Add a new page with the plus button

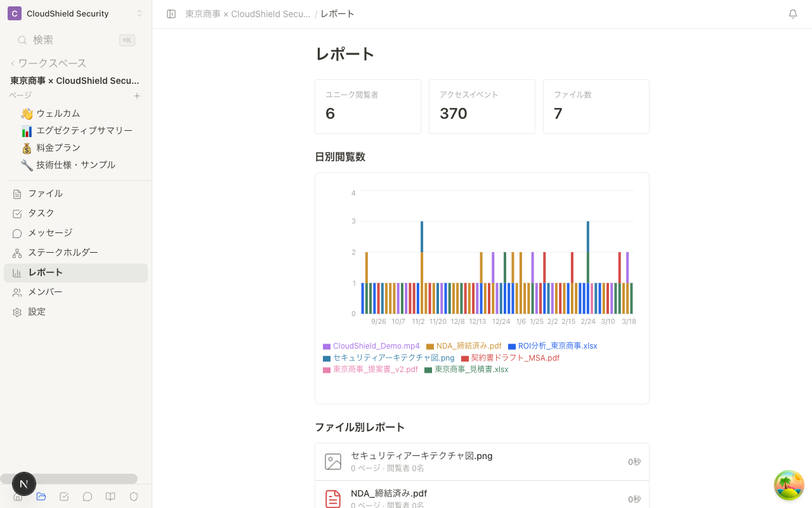click(136, 95)
